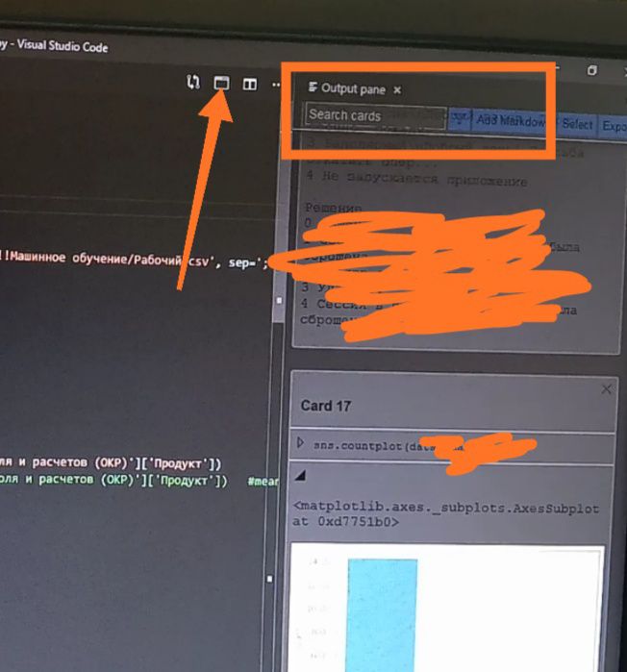627x672 pixels.
Task: Click the matplotlib AxesSubplot output text
Action: [x=445, y=514]
